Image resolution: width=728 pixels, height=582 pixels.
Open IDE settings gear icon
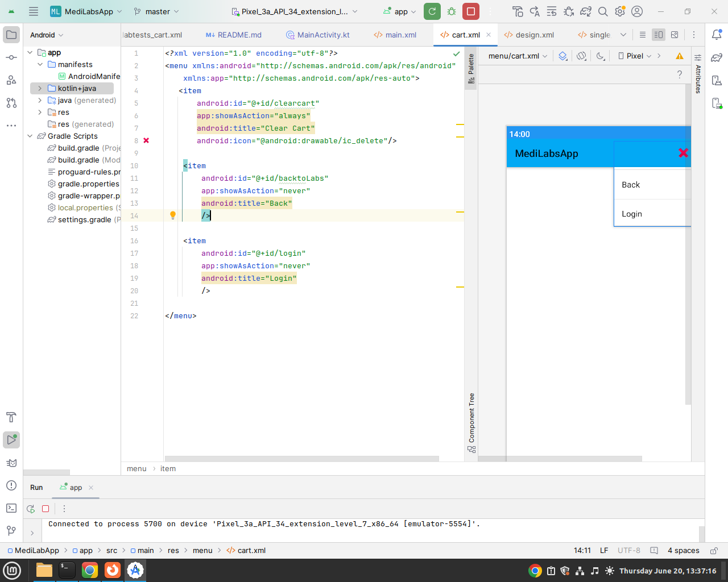pyautogui.click(x=620, y=11)
